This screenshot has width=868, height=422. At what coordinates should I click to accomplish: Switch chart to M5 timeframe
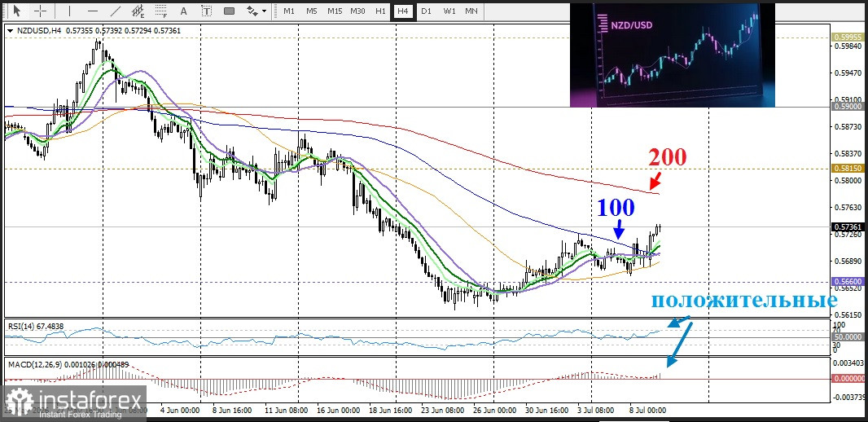coord(312,11)
